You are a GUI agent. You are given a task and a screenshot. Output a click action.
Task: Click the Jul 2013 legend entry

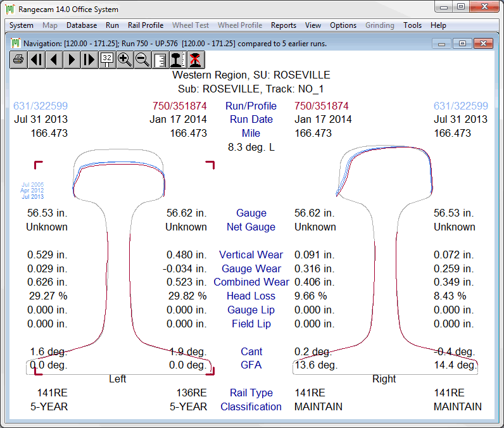click(x=33, y=197)
